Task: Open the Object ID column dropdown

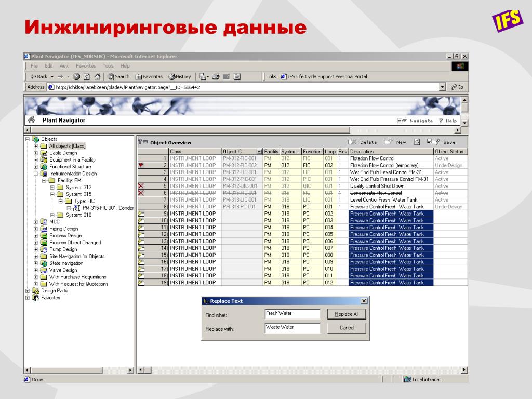Action: (x=259, y=152)
